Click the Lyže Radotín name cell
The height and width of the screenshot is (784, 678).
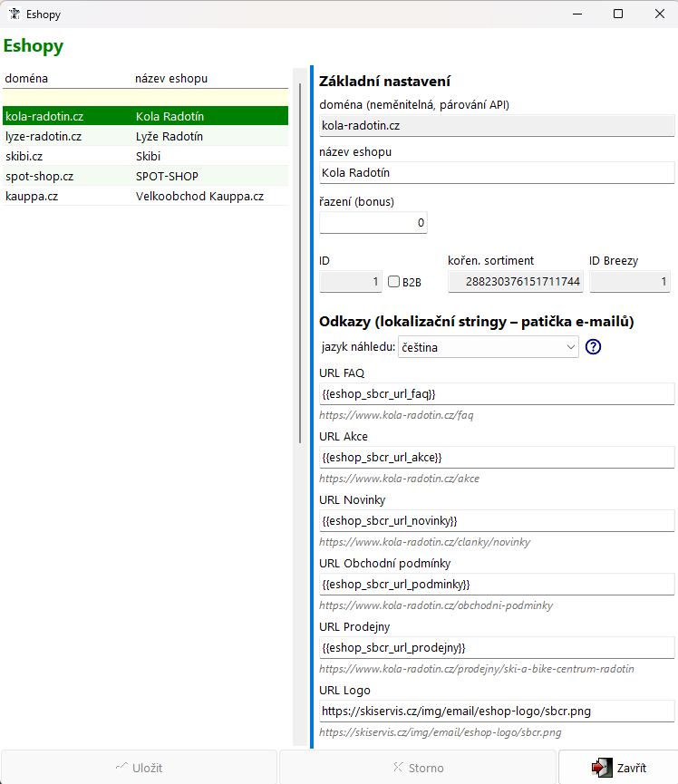coord(169,136)
